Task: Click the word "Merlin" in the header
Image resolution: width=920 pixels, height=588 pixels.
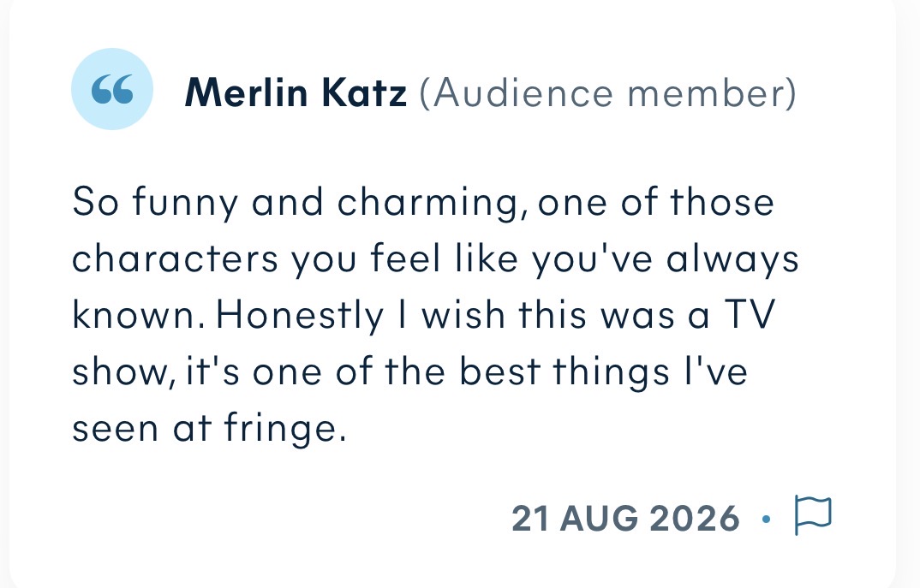Action: pyautogui.click(x=246, y=92)
